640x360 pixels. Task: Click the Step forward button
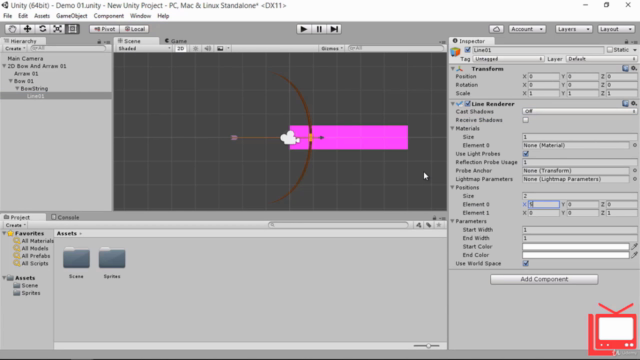click(334, 29)
